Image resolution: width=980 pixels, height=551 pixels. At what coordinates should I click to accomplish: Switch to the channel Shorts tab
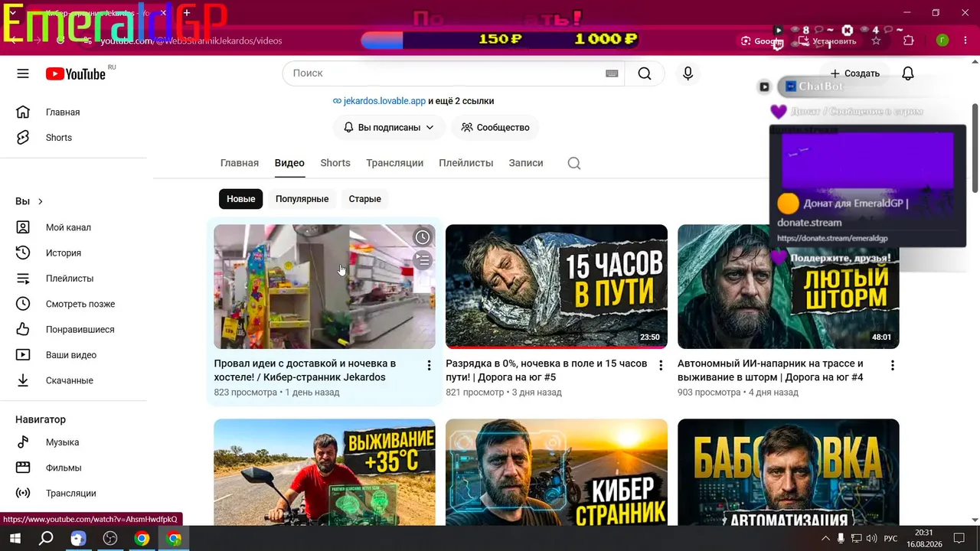[x=335, y=163]
